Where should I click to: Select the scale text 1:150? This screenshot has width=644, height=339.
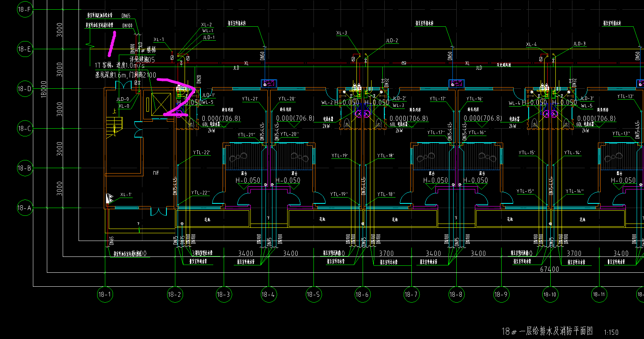pyautogui.click(x=611, y=332)
